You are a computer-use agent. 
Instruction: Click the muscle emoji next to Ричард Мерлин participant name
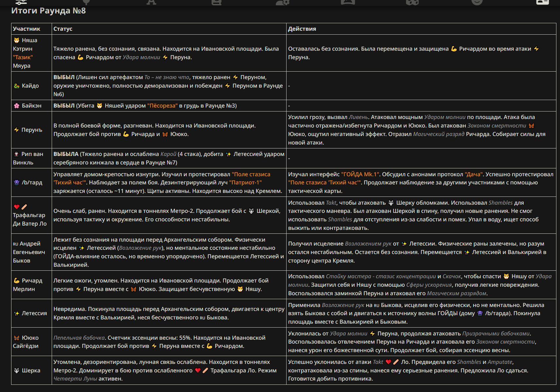point(16,281)
